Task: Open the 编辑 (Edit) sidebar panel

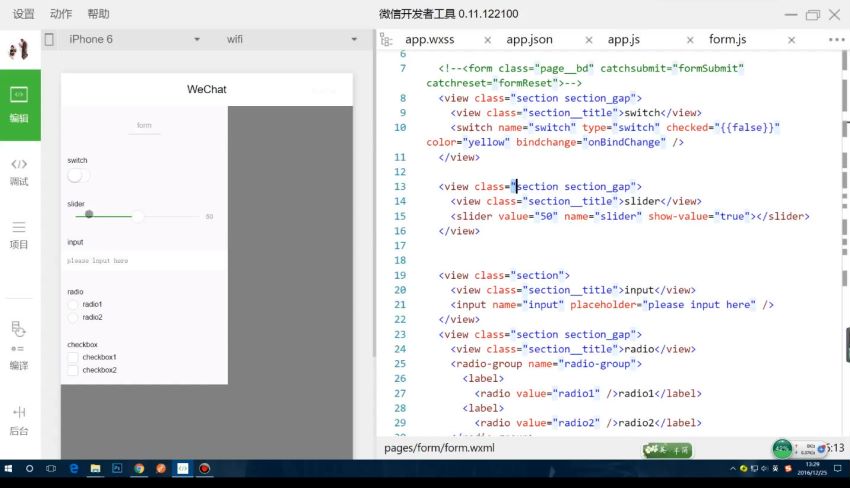Action: coord(20,105)
